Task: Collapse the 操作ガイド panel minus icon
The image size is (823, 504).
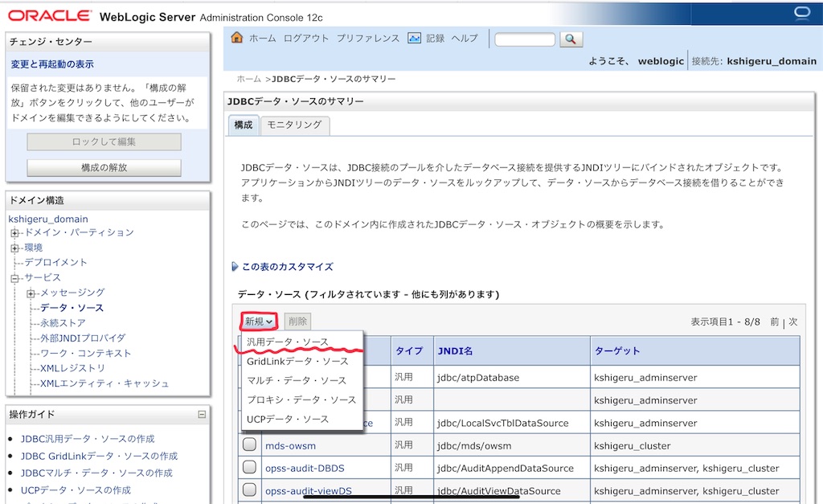Action: pyautogui.click(x=202, y=414)
